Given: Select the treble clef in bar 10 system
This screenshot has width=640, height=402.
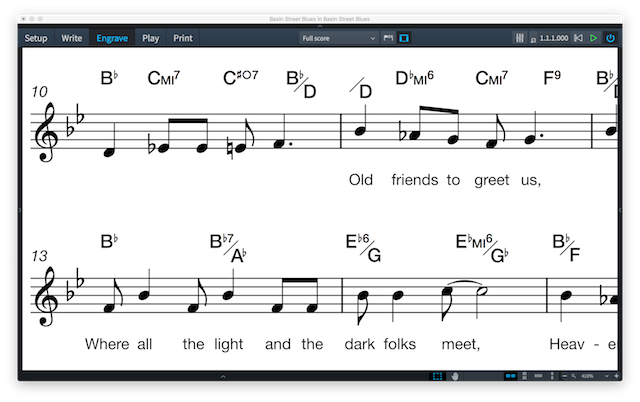Looking at the screenshot, I should tap(44, 132).
